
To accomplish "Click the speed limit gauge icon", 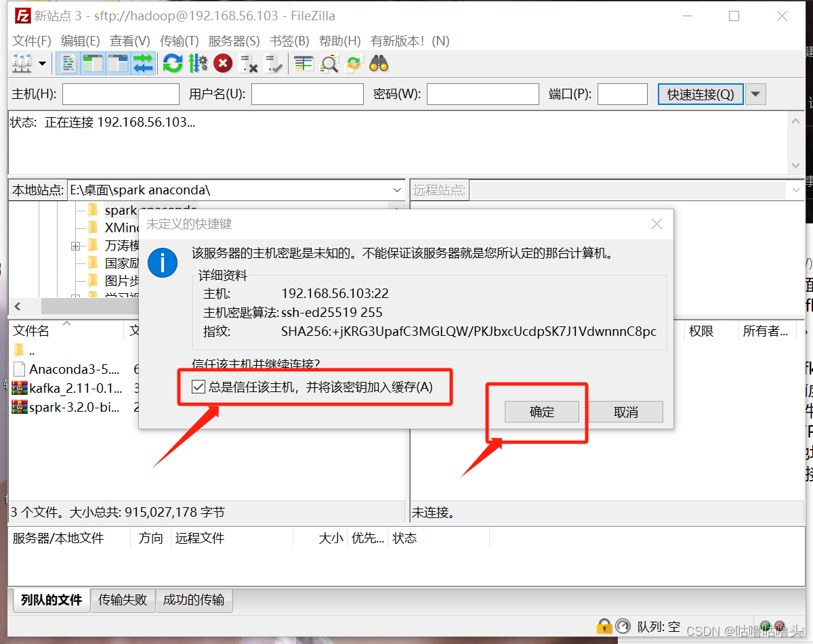I will pos(623,626).
